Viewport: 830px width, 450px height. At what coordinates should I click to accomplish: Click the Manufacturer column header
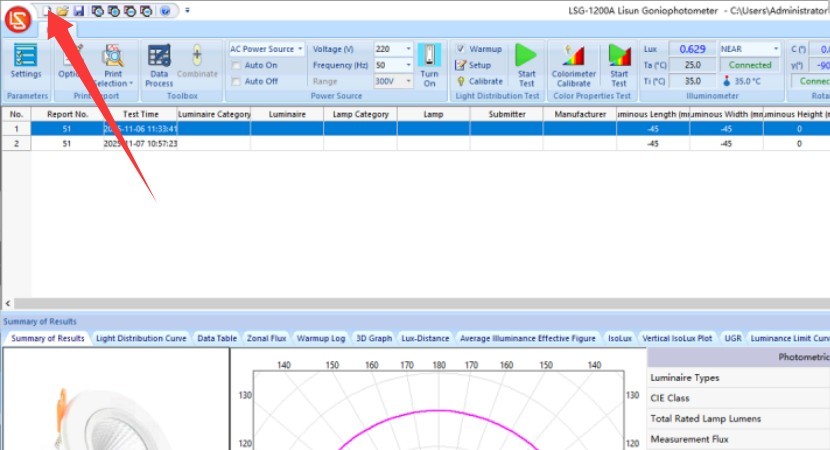580,114
